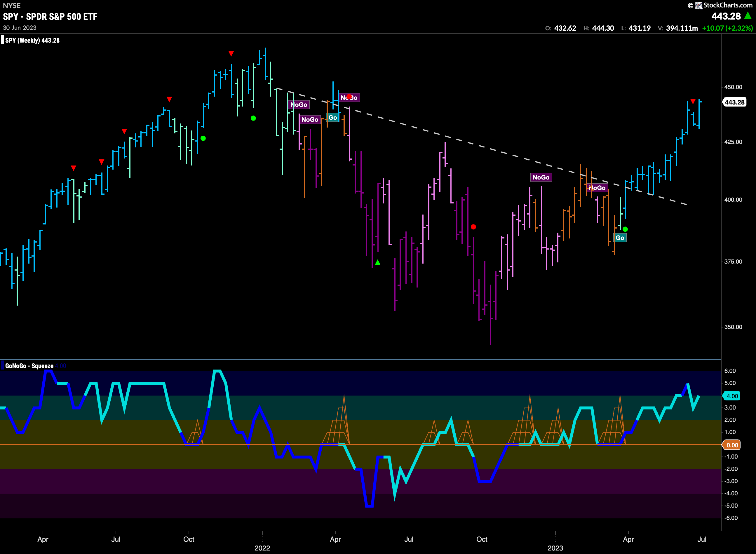Click the 30-Jun-2023 date label
756x554 pixels.
(x=20, y=28)
